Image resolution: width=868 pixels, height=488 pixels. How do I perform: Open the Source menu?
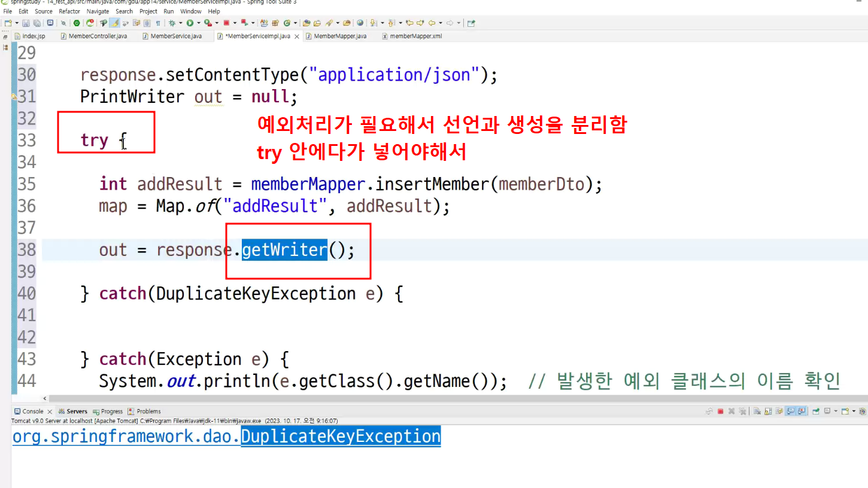pos(44,11)
